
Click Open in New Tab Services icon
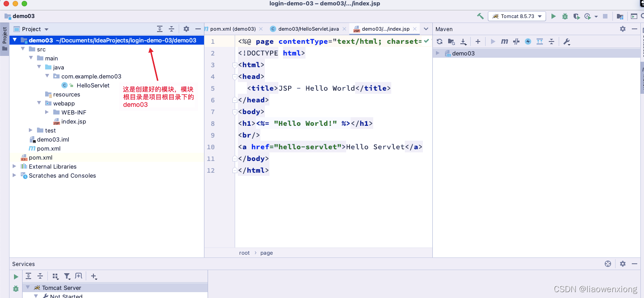tap(79, 276)
